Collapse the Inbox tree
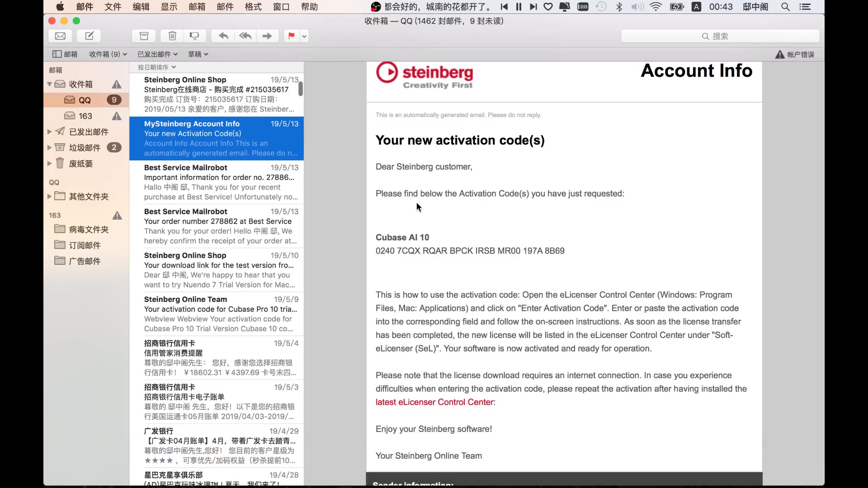The image size is (868, 488). (49, 84)
